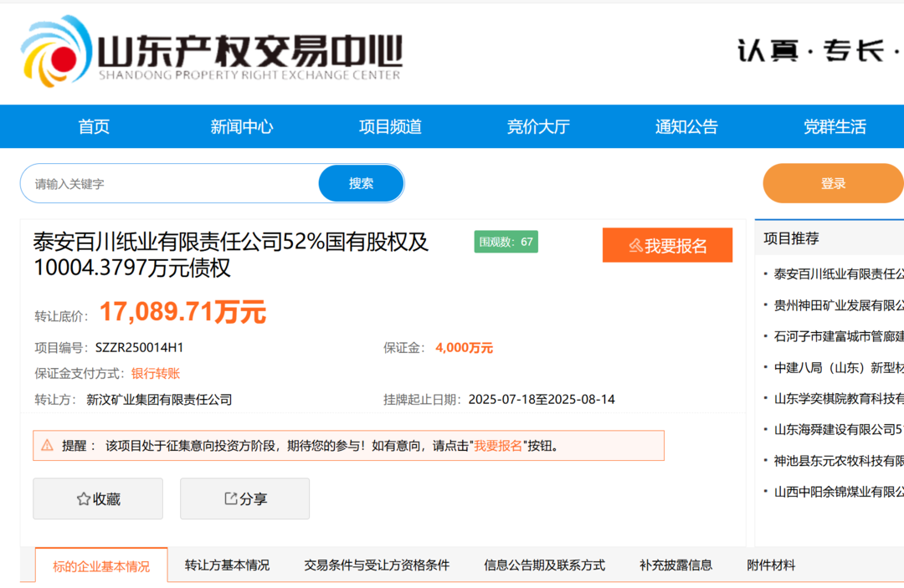Click the 银行转账 payment method text
Screen dimensions: 904x588
156,374
